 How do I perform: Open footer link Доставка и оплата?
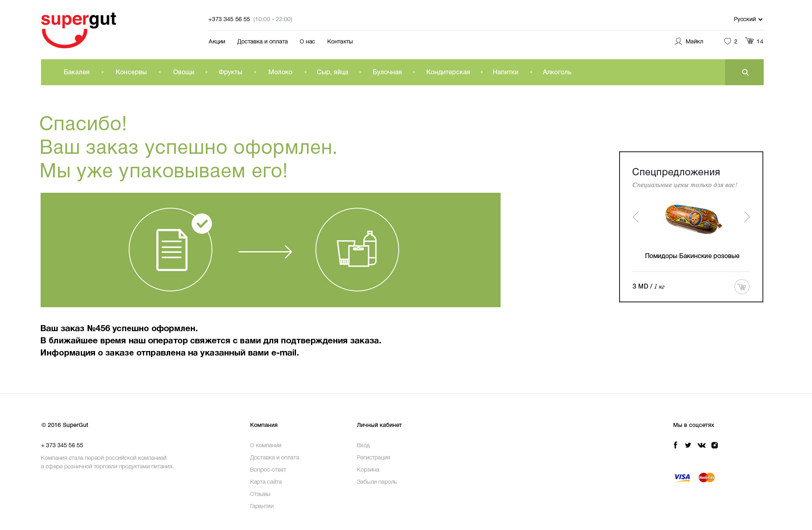274,457
